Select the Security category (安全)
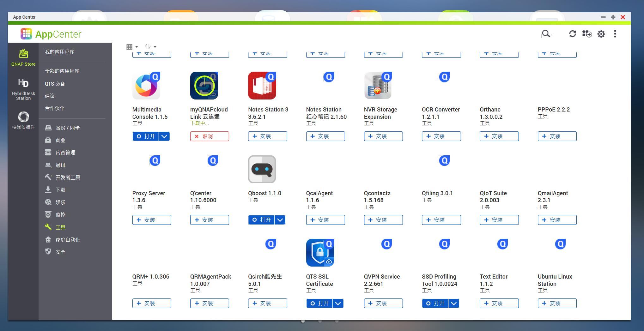Screen dimensions: 644x331 point(60,252)
